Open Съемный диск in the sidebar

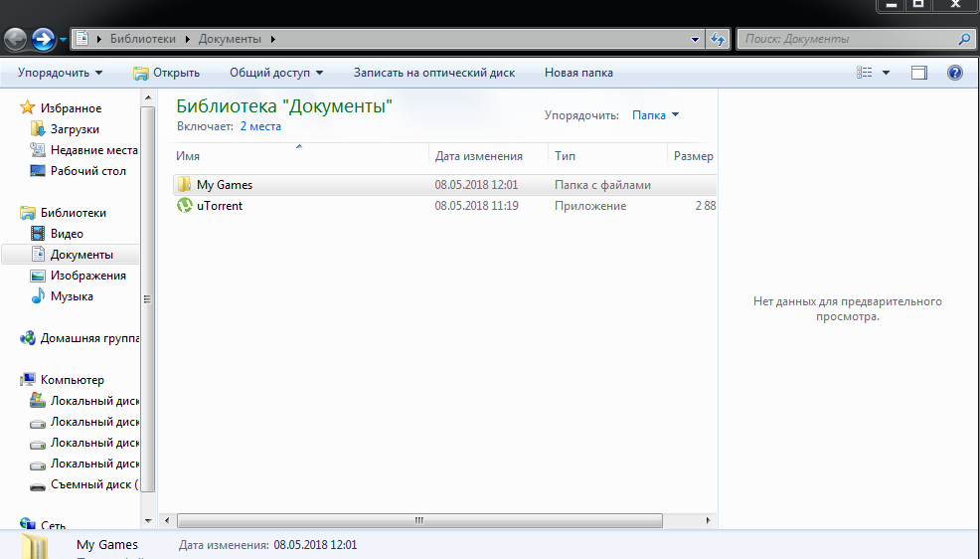94,484
